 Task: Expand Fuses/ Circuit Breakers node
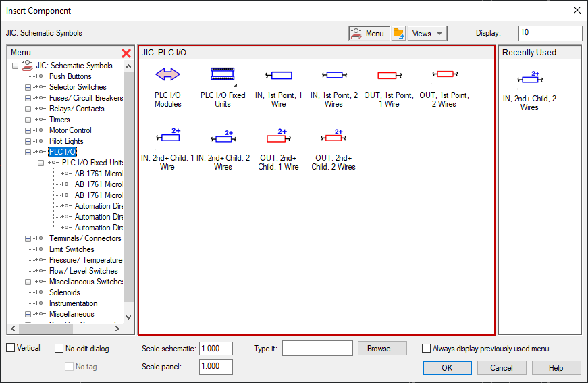28,98
